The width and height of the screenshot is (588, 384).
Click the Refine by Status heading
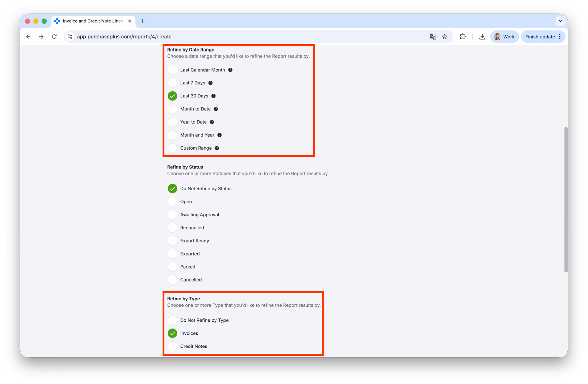(x=185, y=167)
